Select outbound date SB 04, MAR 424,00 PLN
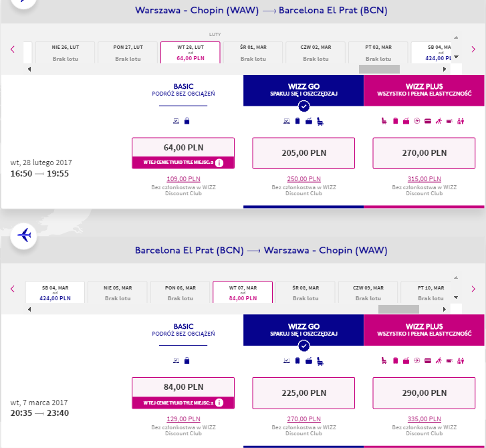Viewport: 486px width, 448px height. (431, 52)
